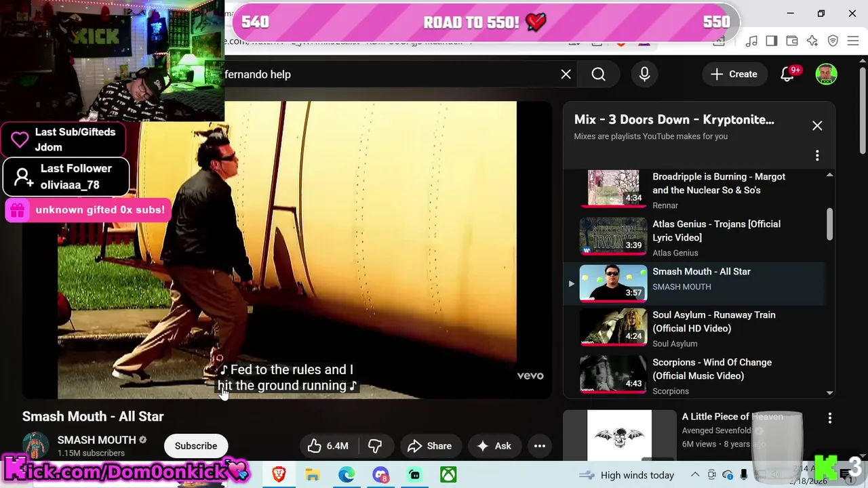
Task: Select Smash Mouth - All Star in playlist
Action: coord(701,272)
